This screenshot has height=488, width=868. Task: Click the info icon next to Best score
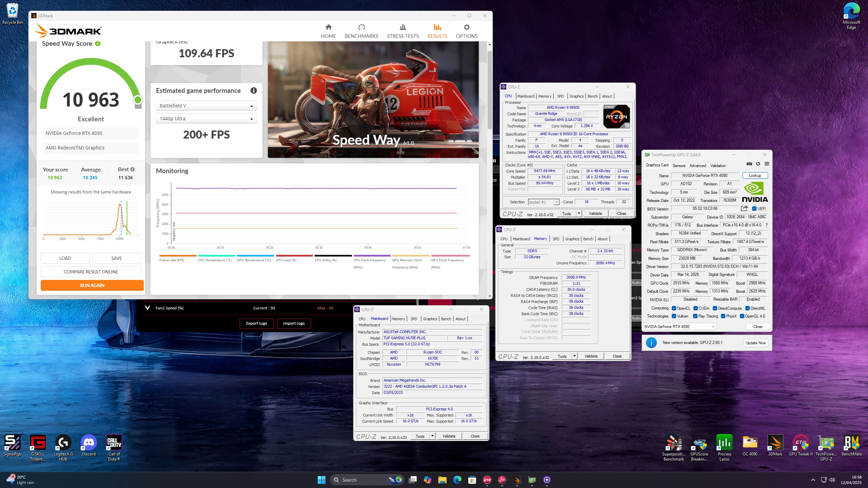pos(133,169)
